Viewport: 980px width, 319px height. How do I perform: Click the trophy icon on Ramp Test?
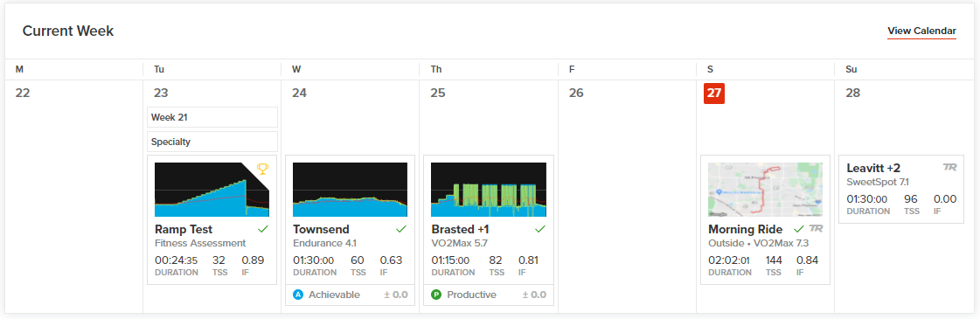[262, 169]
